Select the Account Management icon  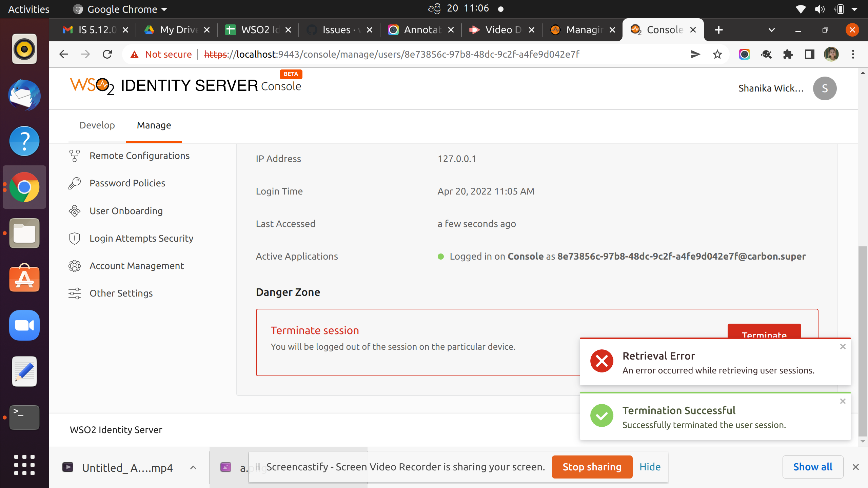point(74,266)
